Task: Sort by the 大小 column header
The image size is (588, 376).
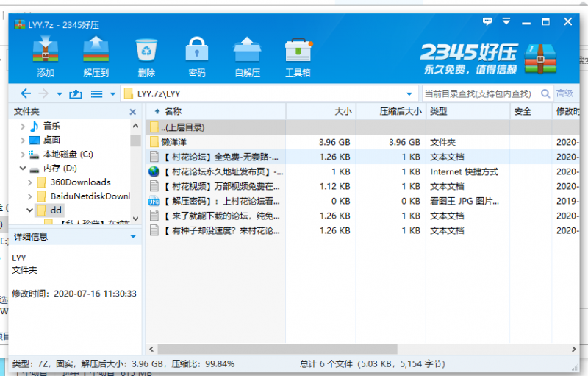Action: [x=343, y=111]
